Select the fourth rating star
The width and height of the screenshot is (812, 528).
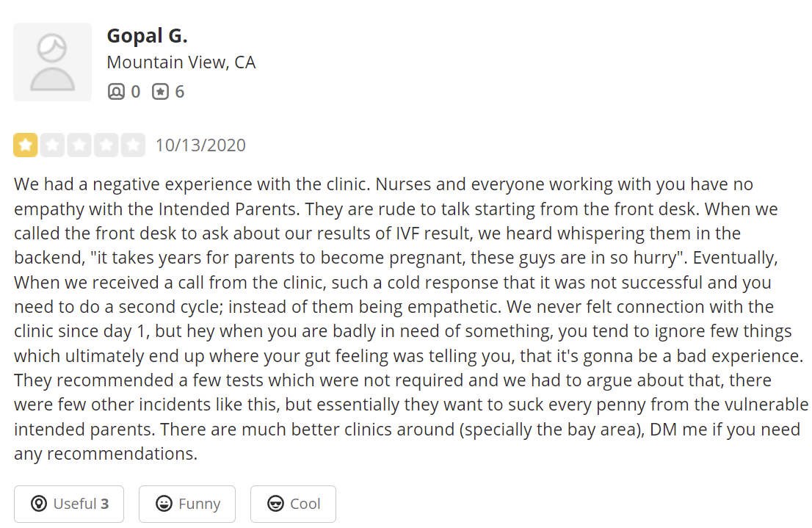click(106, 145)
